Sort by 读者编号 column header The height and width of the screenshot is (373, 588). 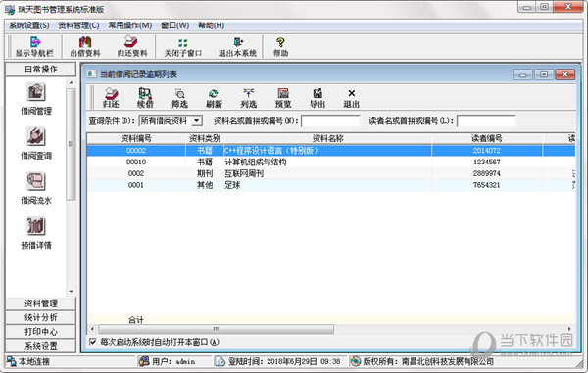point(487,138)
